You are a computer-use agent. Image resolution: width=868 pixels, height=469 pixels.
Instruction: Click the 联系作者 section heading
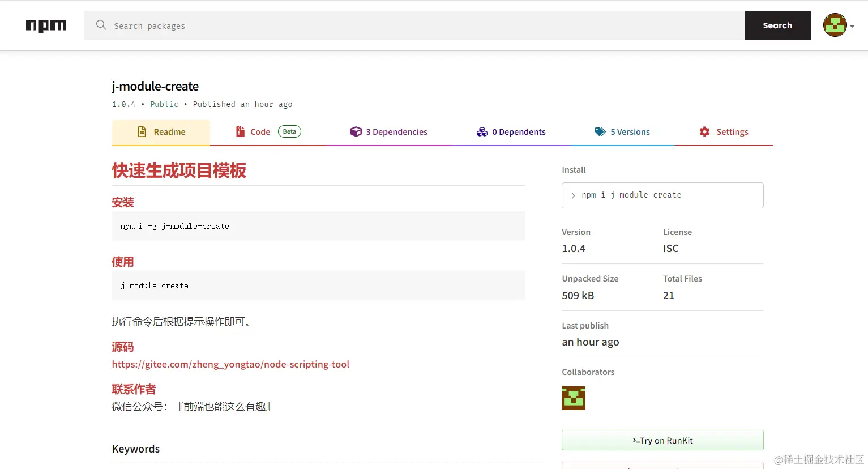pyautogui.click(x=134, y=389)
